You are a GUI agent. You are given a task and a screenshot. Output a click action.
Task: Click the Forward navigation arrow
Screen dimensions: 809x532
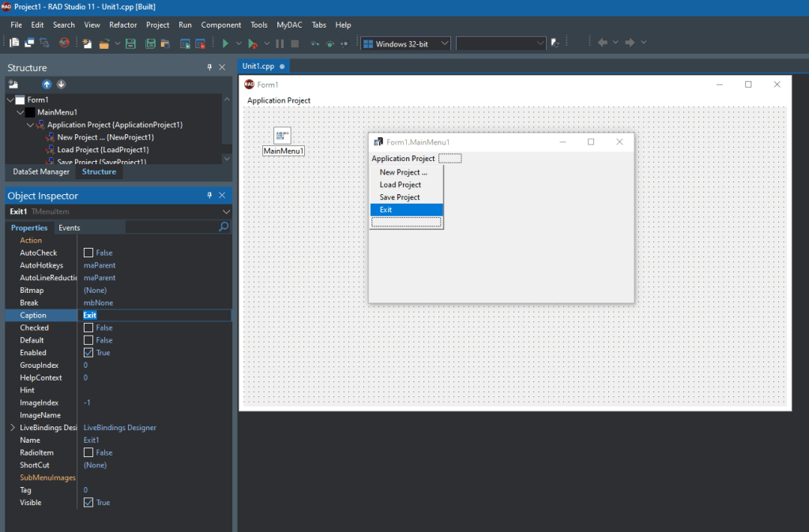[x=630, y=43]
